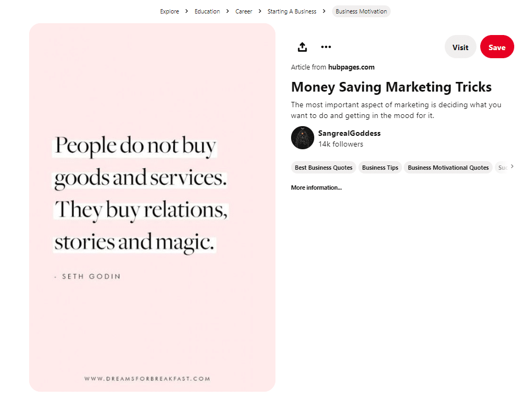Open the Money Saving Marketing Tricks title
This screenshot has height=402, width=532.
391,87
